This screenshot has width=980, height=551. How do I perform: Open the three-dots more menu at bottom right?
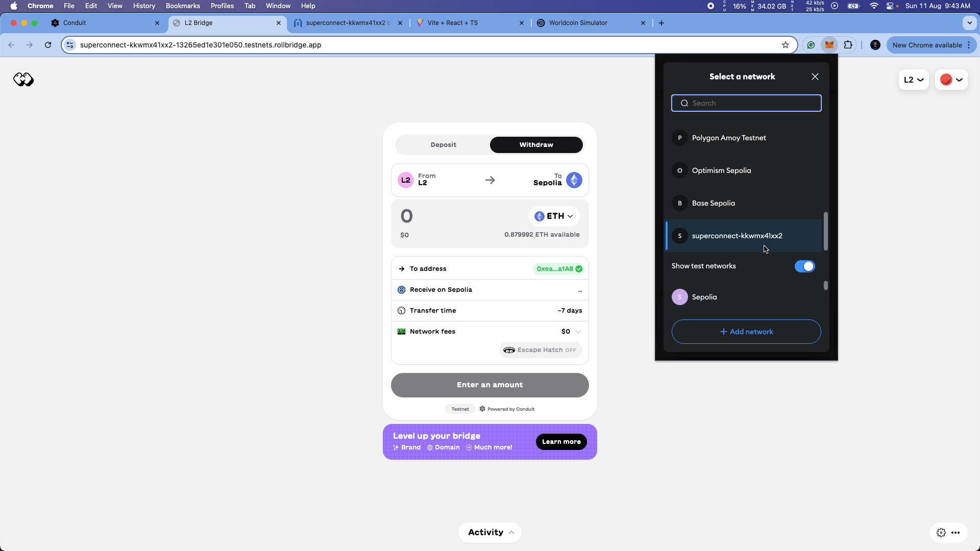coord(955,533)
